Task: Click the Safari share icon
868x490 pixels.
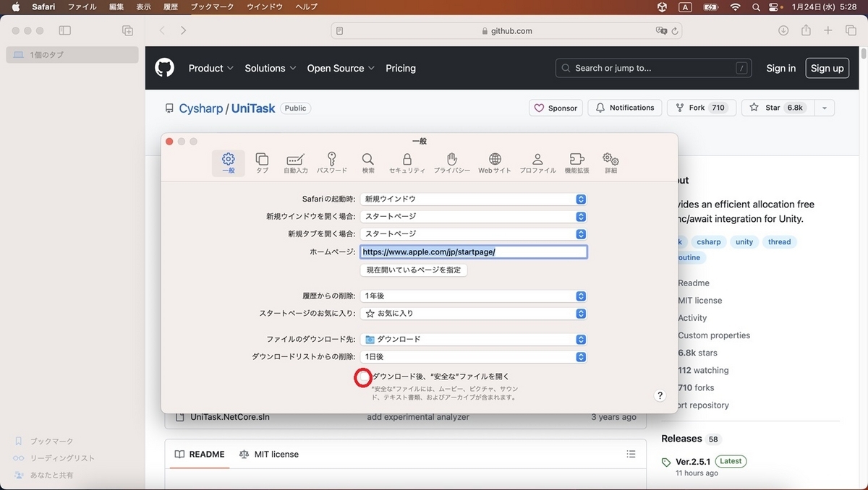Action: (x=806, y=30)
